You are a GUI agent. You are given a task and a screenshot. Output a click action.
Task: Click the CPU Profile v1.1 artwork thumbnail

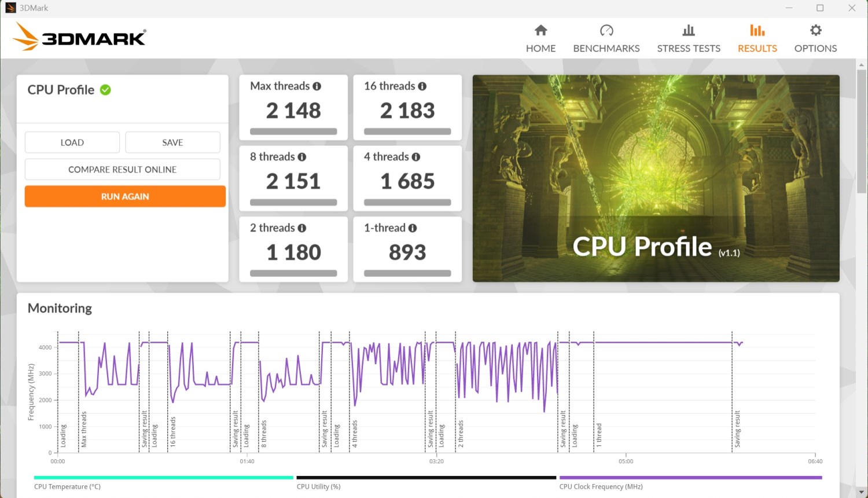click(x=656, y=178)
